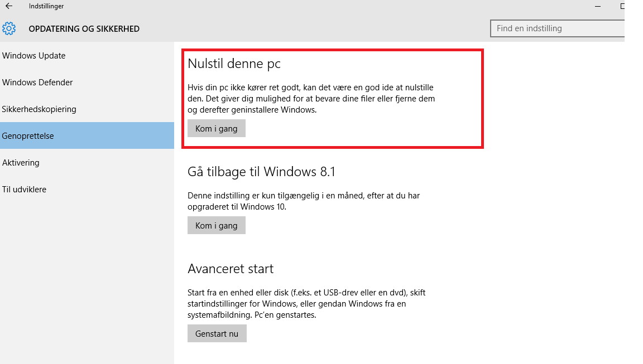
Task: Go back with the arrow icon
Action: click(x=9, y=6)
